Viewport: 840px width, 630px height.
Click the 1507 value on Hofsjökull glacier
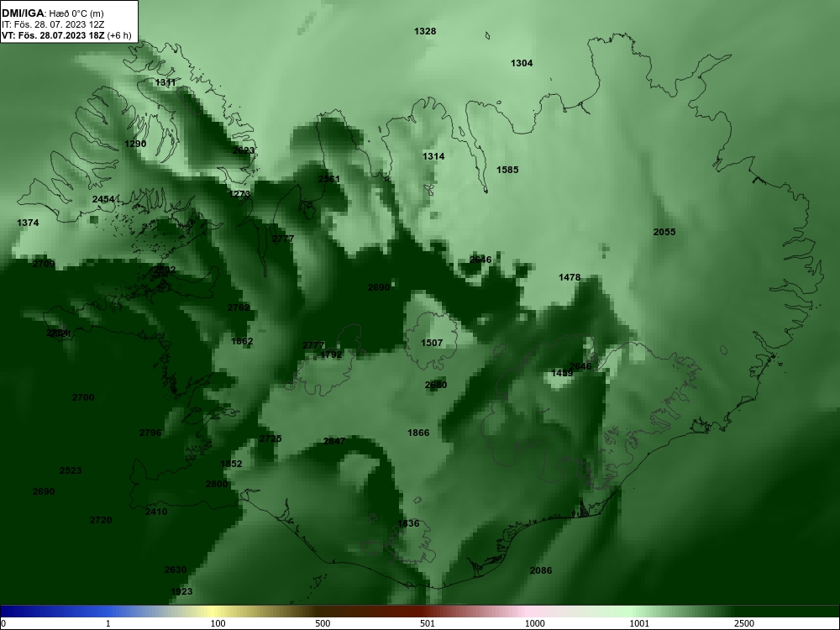[432, 343]
